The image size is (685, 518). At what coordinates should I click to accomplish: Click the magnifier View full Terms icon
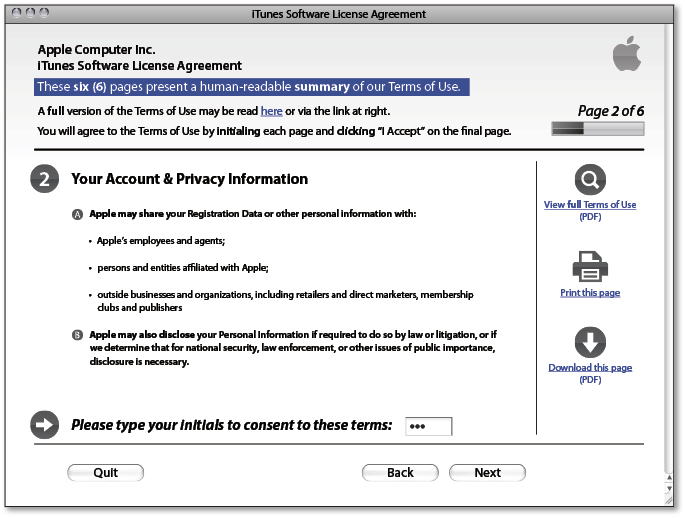click(590, 180)
